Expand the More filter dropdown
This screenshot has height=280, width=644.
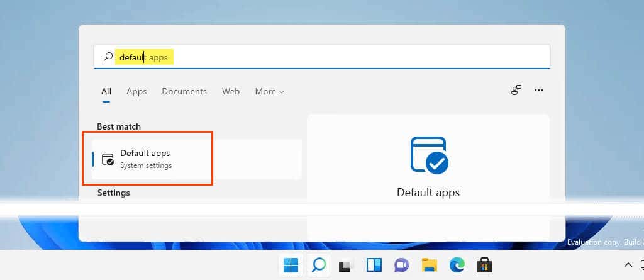click(269, 91)
